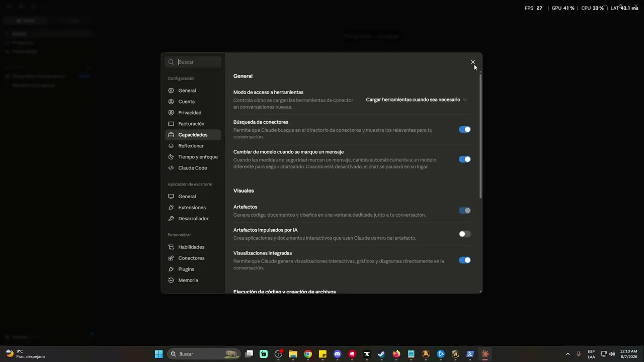Show hidden system tray icons
The height and width of the screenshot is (362, 644).
pyautogui.click(x=568, y=354)
